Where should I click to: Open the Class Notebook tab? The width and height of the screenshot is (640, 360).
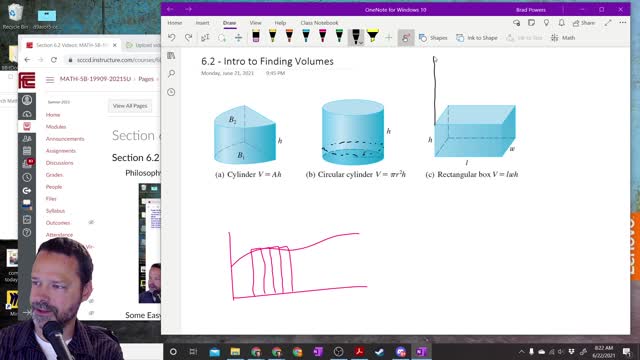pos(319,23)
